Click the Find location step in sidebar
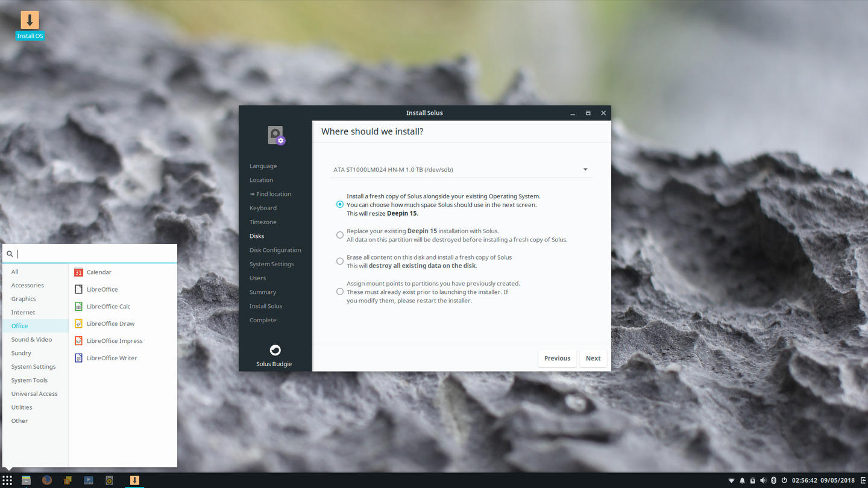 tap(270, 194)
